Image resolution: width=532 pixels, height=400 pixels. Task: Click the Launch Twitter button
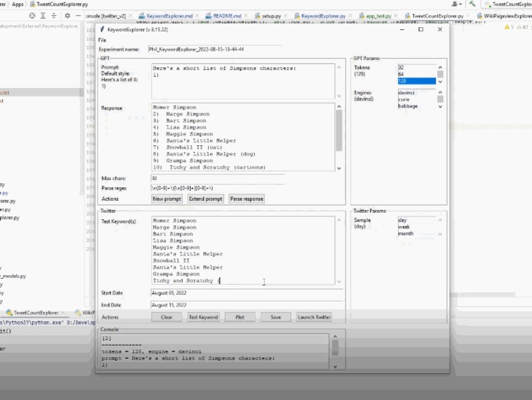314,317
